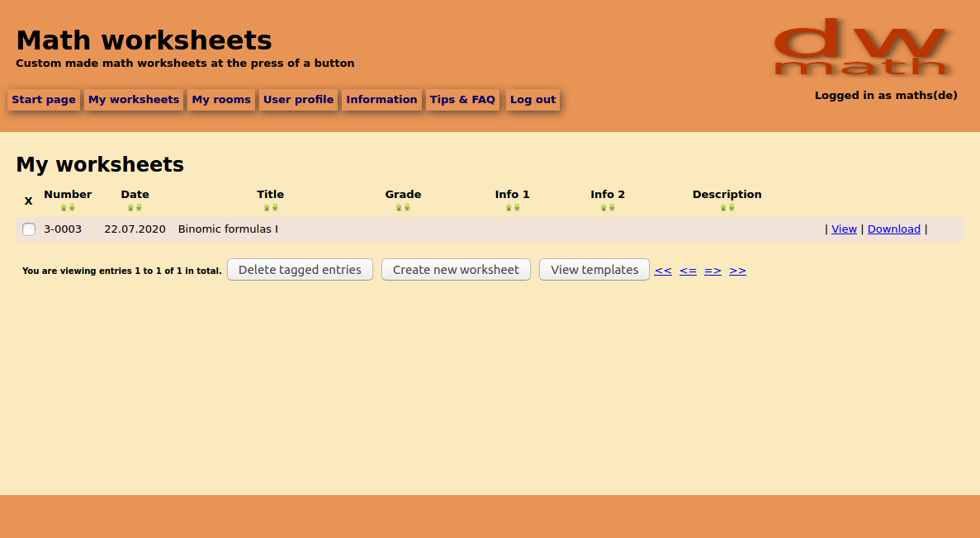The image size is (980, 538).
Task: Sort the Description column descending
Action: (x=730, y=206)
